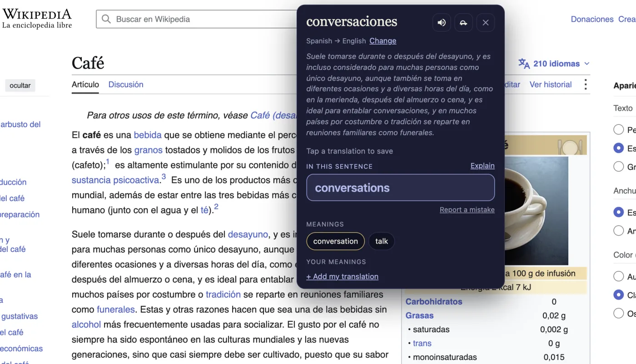Screen dimensions: 636x364
Task: Open the coffee cup image in the infobox
Action: click(x=537, y=211)
